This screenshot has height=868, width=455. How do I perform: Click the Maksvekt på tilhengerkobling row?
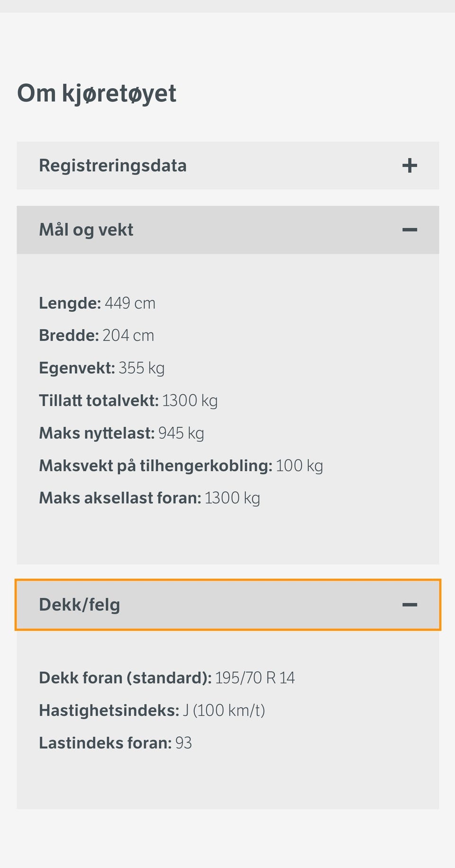pos(181,466)
